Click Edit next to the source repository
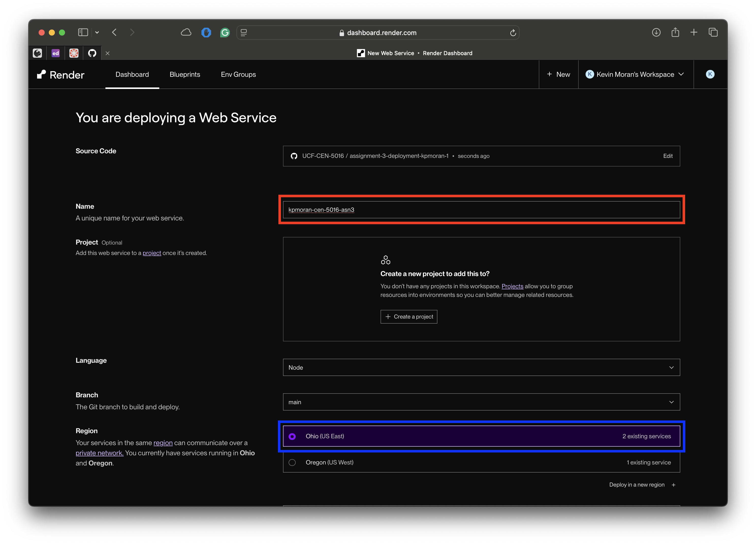 [x=668, y=156]
